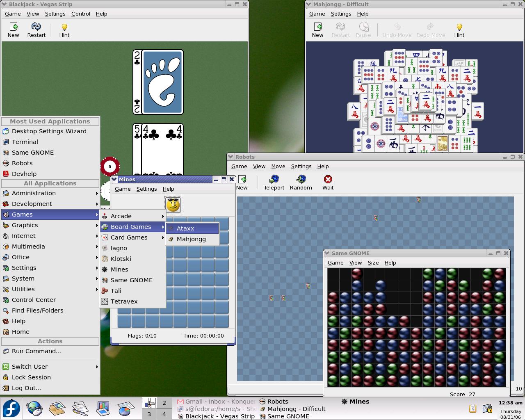Click the clock showing 12:38 am
This screenshot has height=420, width=525.
510,403
